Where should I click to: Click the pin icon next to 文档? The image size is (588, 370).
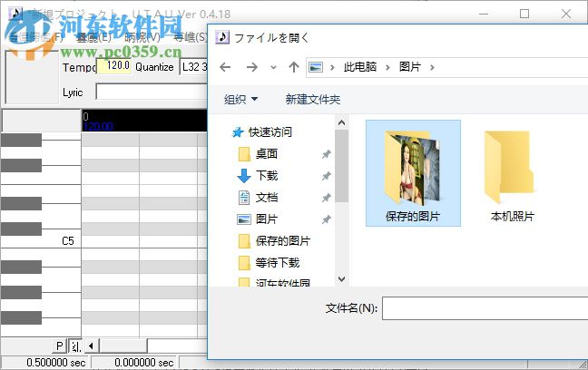click(x=327, y=198)
